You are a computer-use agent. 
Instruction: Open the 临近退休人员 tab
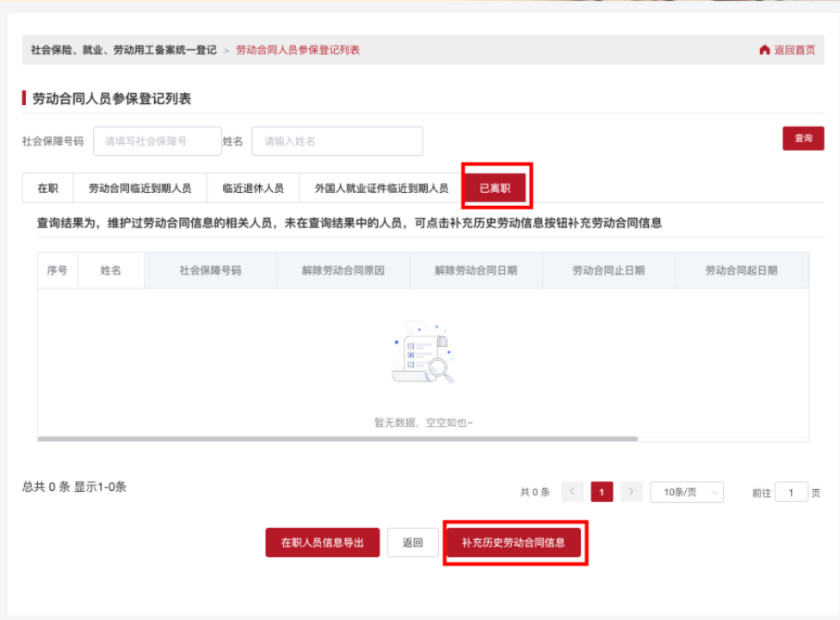pyautogui.click(x=252, y=186)
